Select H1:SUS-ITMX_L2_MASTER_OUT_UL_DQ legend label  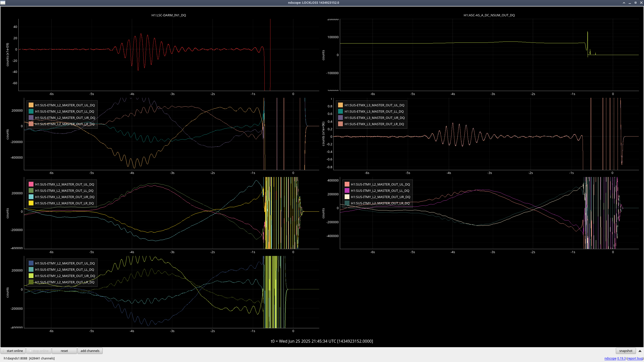click(65, 184)
